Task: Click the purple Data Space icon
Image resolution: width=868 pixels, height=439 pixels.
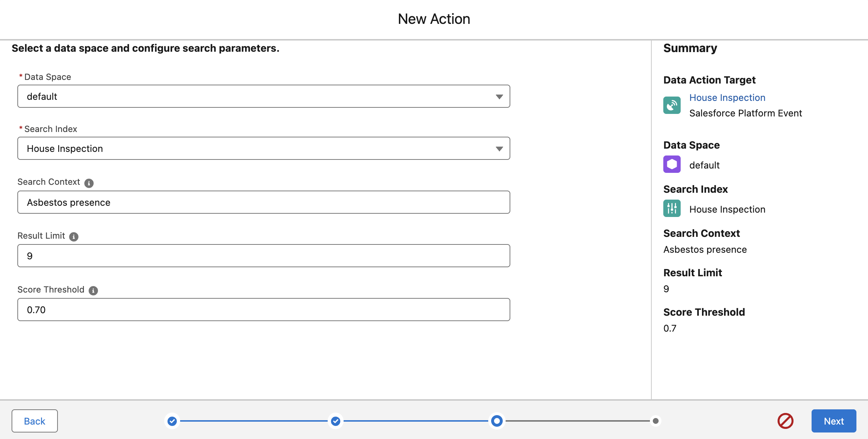Action: [x=672, y=165]
